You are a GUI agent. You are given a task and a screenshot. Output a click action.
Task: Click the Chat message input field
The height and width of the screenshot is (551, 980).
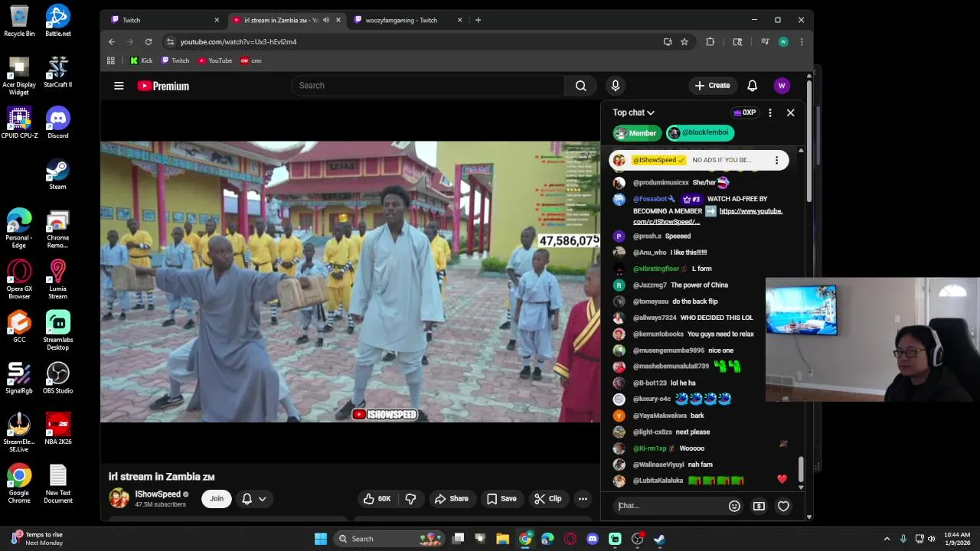[x=670, y=506]
